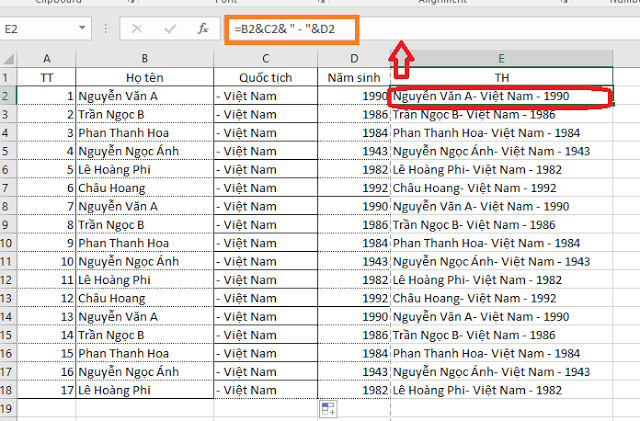
Task: Select cell B3 'Trần Ngọc B'
Action: point(144,114)
